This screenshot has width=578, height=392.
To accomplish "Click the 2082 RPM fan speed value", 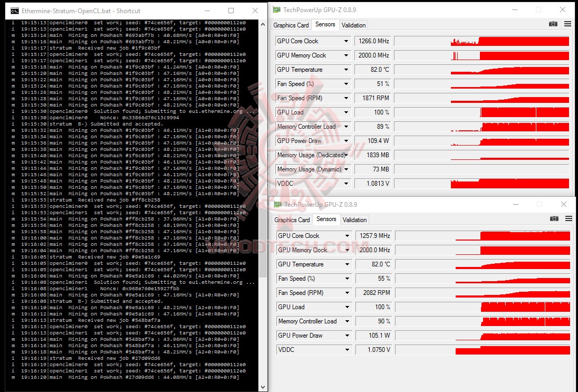I will click(373, 293).
